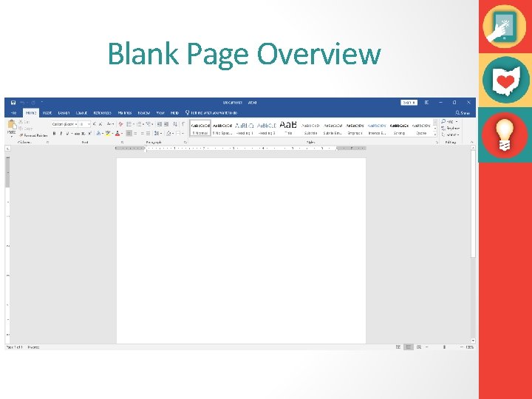532x399 pixels.
Task: Click the Numbering list icon
Action: pyautogui.click(x=140, y=124)
